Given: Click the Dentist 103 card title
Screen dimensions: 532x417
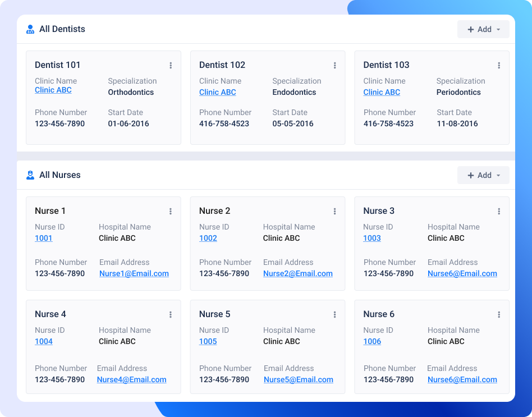Looking at the screenshot, I should point(387,65).
